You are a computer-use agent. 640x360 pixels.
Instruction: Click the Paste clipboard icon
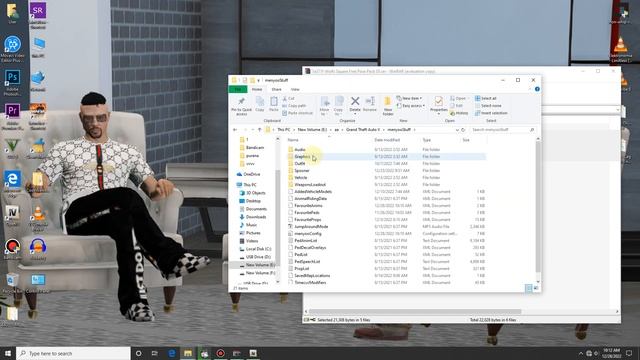point(274,101)
